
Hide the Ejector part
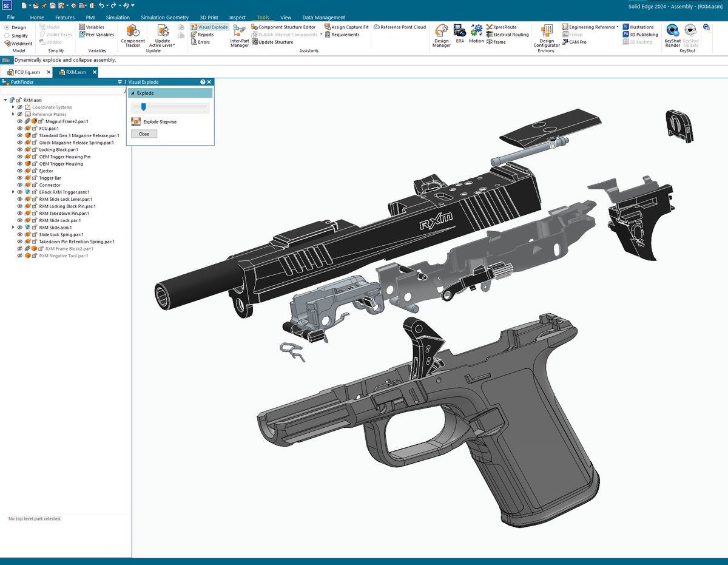(x=19, y=171)
